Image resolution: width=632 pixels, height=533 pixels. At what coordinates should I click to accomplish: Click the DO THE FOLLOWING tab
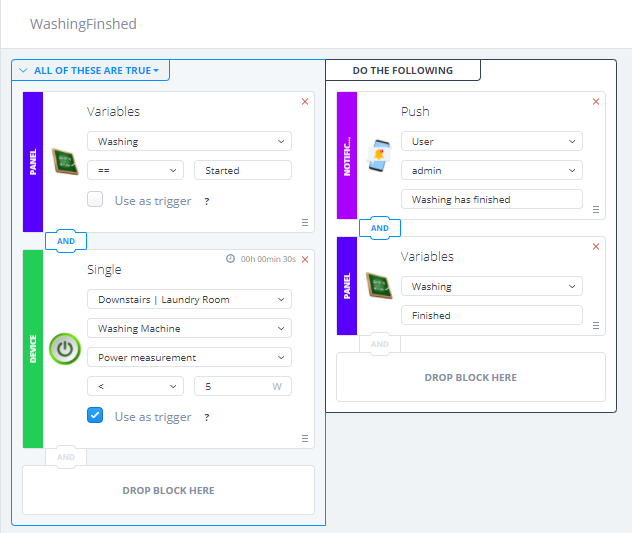coord(403,71)
